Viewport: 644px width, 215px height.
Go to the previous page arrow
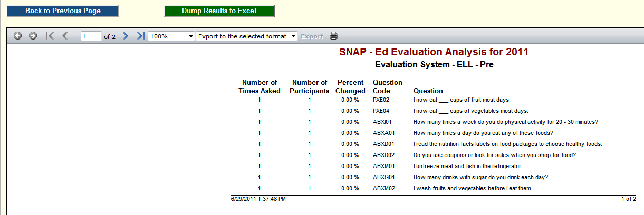[65, 36]
